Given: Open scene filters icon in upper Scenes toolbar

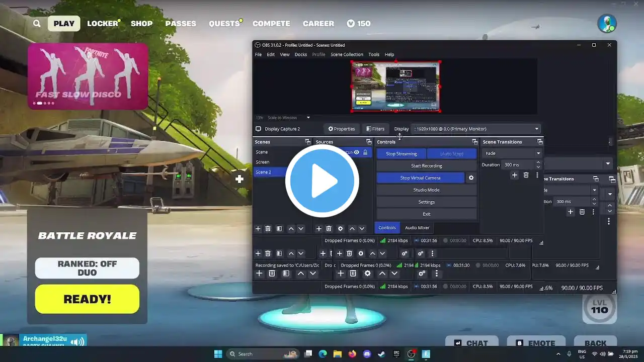Looking at the screenshot, I should [x=280, y=229].
